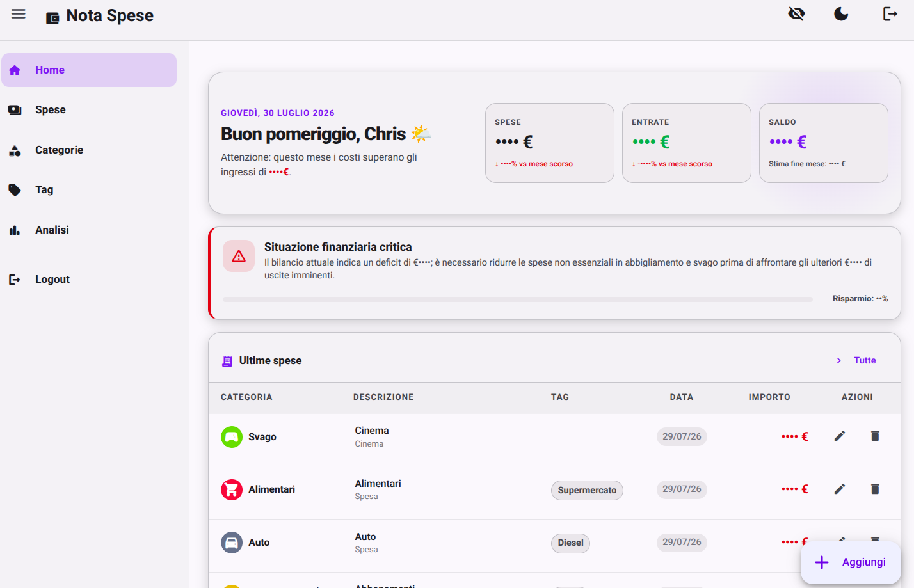Click the Saldo summary card
914x588 pixels.
pyautogui.click(x=824, y=143)
